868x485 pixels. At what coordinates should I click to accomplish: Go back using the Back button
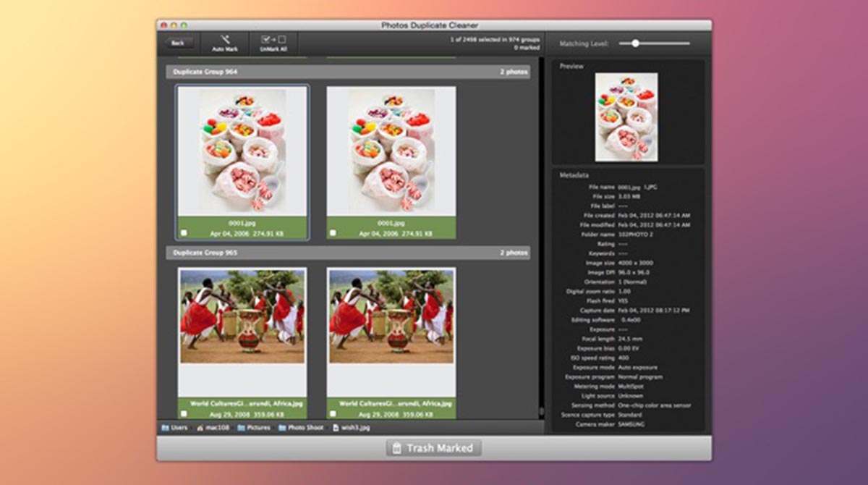click(178, 43)
